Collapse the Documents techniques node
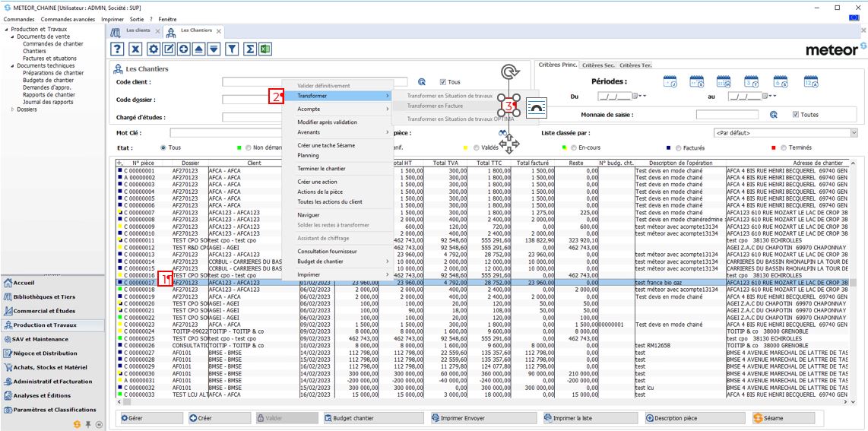Image resolution: width=868 pixels, height=431 pixels. (x=12, y=66)
